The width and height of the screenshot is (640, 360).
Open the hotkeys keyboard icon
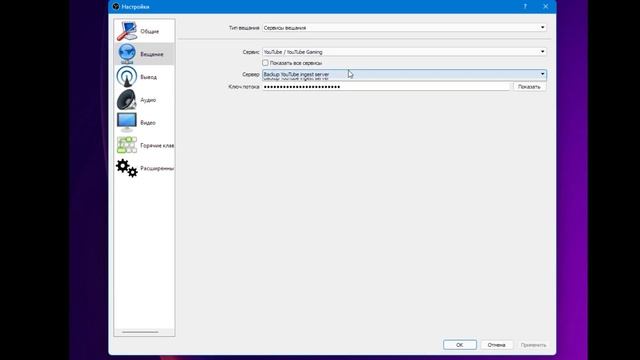click(x=127, y=145)
